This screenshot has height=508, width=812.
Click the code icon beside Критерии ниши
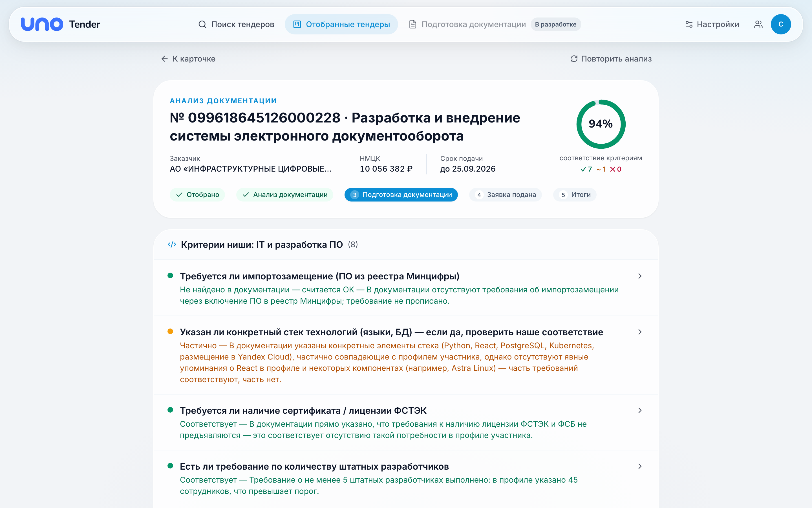[172, 245]
